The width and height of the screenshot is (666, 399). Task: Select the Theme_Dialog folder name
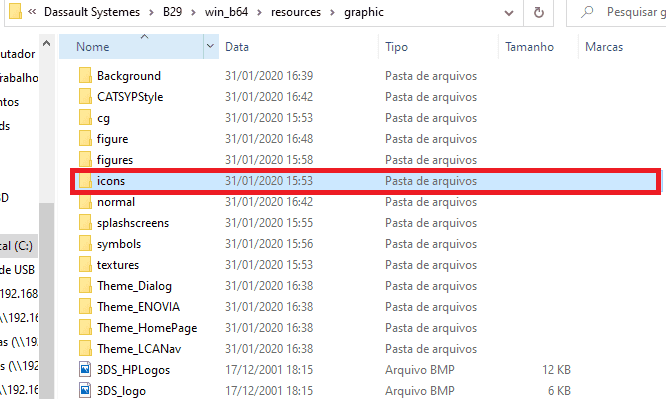pos(134,286)
